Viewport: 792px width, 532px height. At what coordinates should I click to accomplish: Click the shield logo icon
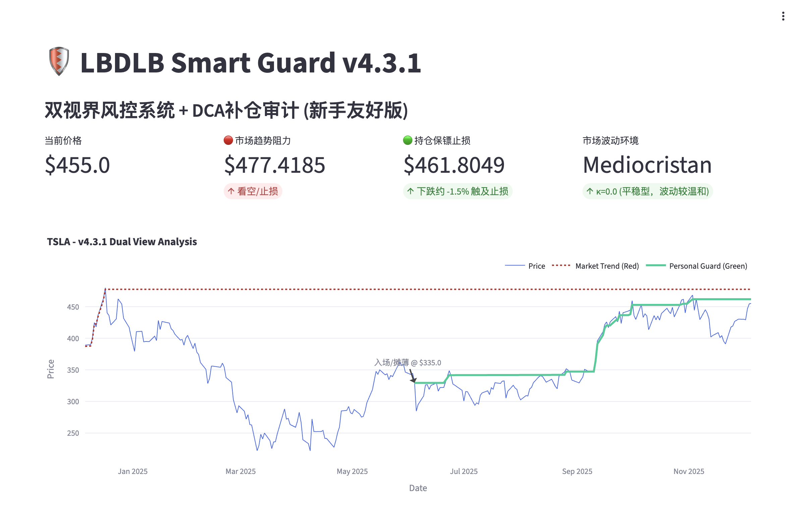pyautogui.click(x=59, y=61)
